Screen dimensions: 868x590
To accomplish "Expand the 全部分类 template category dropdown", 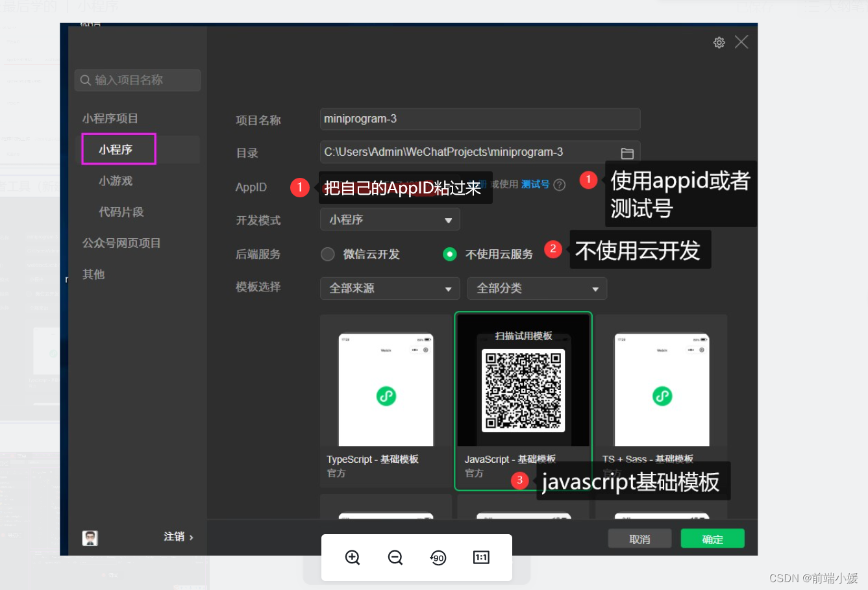I will click(537, 288).
